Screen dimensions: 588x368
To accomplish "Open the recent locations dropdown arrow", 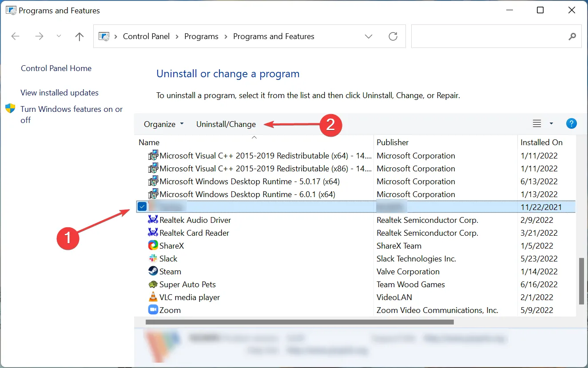I will pos(59,36).
